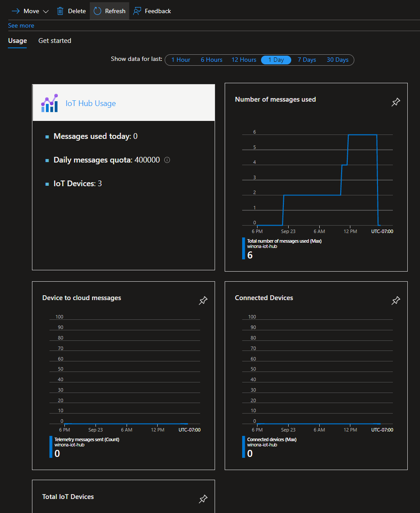The image size is (420, 513).
Task: Show data for last 30 Days
Action: click(338, 60)
